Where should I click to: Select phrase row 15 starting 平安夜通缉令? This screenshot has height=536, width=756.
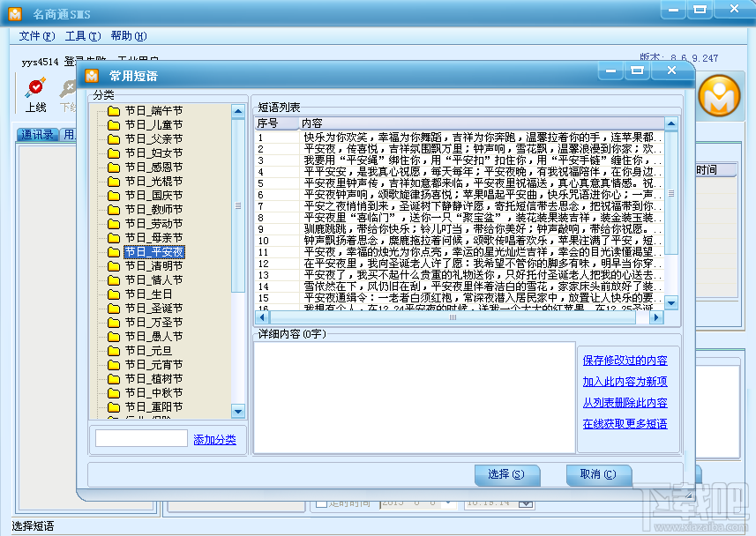[x=460, y=298]
